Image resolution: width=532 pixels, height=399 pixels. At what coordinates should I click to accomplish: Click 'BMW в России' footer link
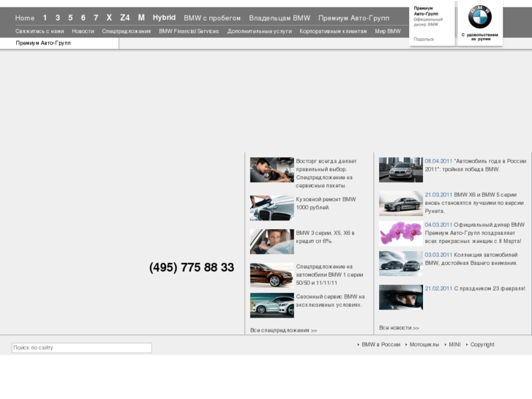(381, 345)
